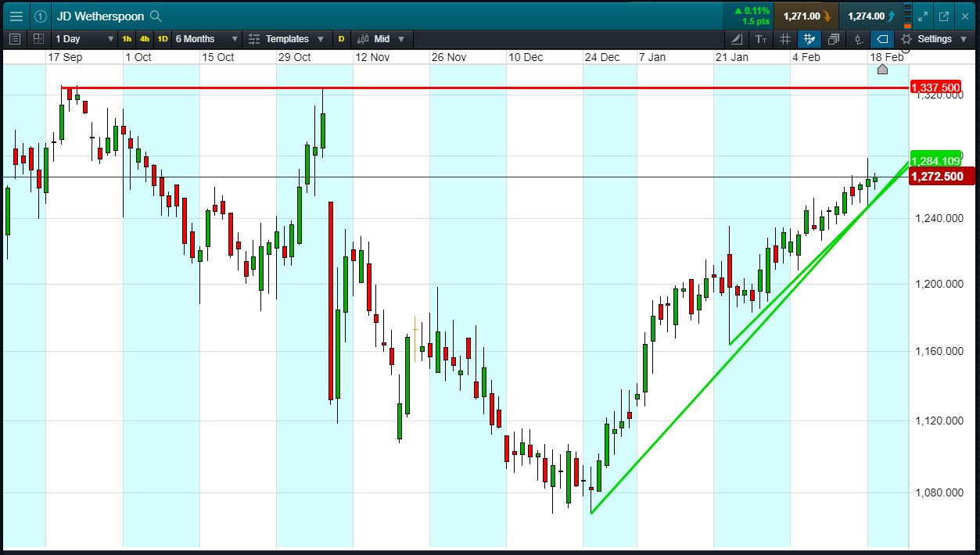Click the order placement candle icon
The image size is (980, 555).
[x=858, y=39]
